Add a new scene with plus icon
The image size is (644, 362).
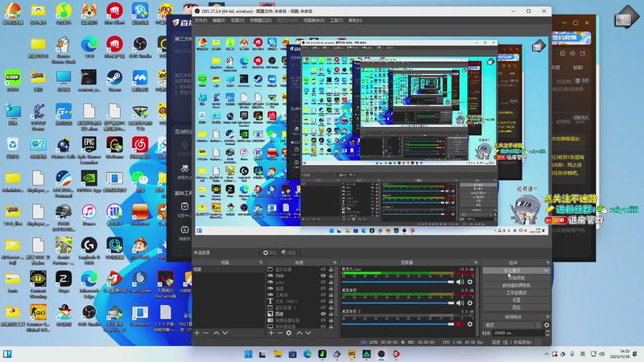pyautogui.click(x=197, y=333)
